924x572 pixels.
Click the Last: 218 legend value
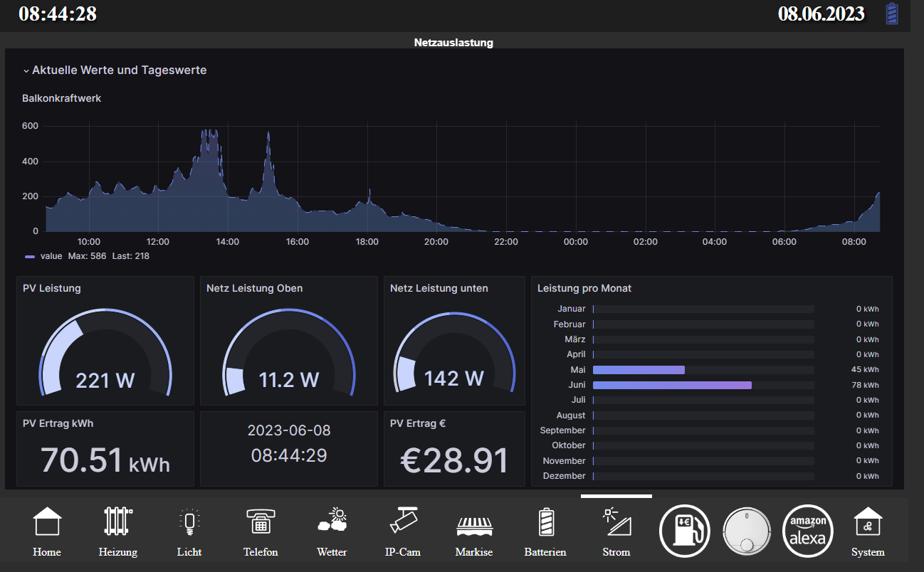(x=130, y=256)
